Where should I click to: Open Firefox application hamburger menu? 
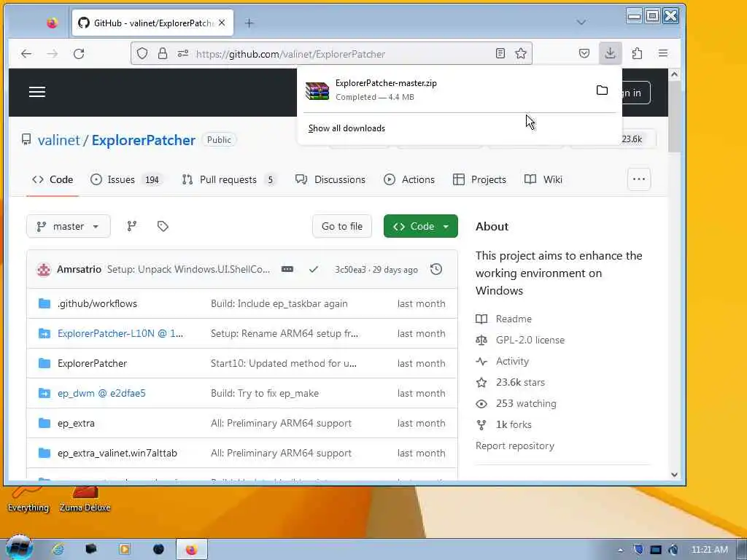[x=663, y=53]
